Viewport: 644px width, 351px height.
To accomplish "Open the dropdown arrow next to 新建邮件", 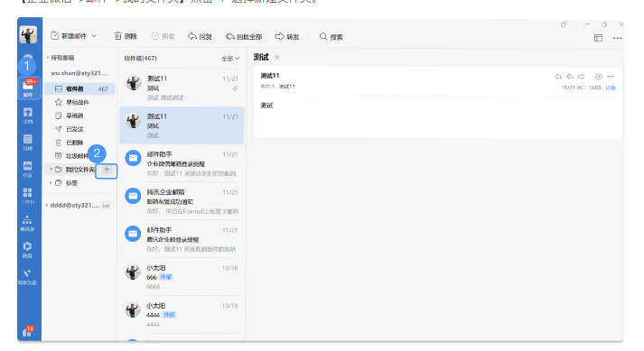I will click(x=94, y=36).
